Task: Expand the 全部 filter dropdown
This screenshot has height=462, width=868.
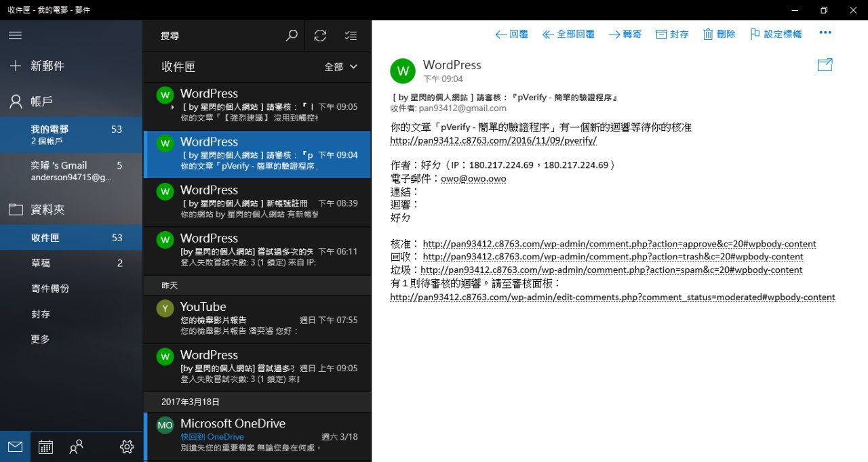Action: (x=341, y=66)
